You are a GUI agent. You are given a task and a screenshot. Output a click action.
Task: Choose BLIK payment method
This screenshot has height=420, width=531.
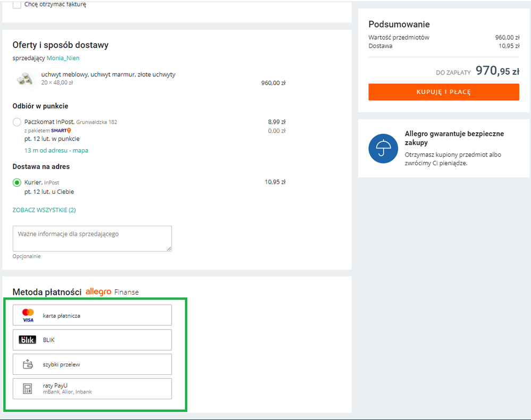coord(92,340)
